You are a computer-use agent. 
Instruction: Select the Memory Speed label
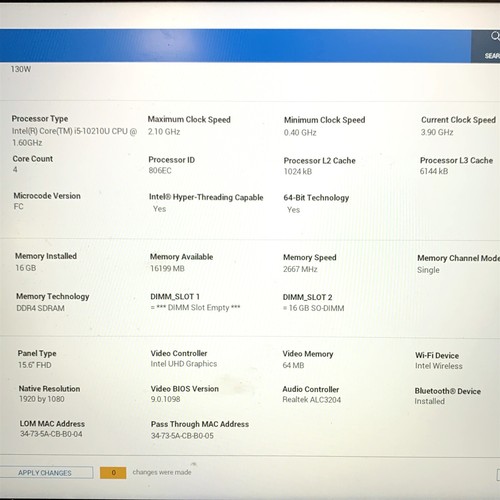[x=309, y=258]
